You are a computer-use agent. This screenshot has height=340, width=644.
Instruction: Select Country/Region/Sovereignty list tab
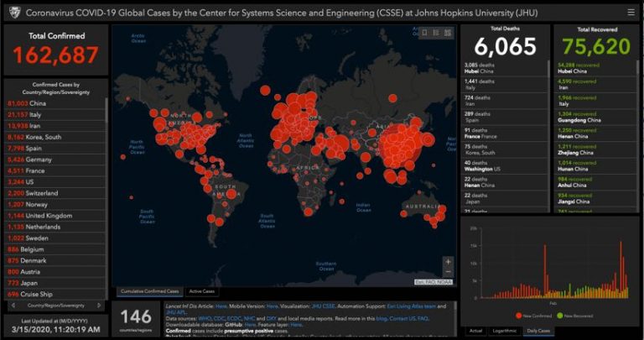click(x=56, y=306)
